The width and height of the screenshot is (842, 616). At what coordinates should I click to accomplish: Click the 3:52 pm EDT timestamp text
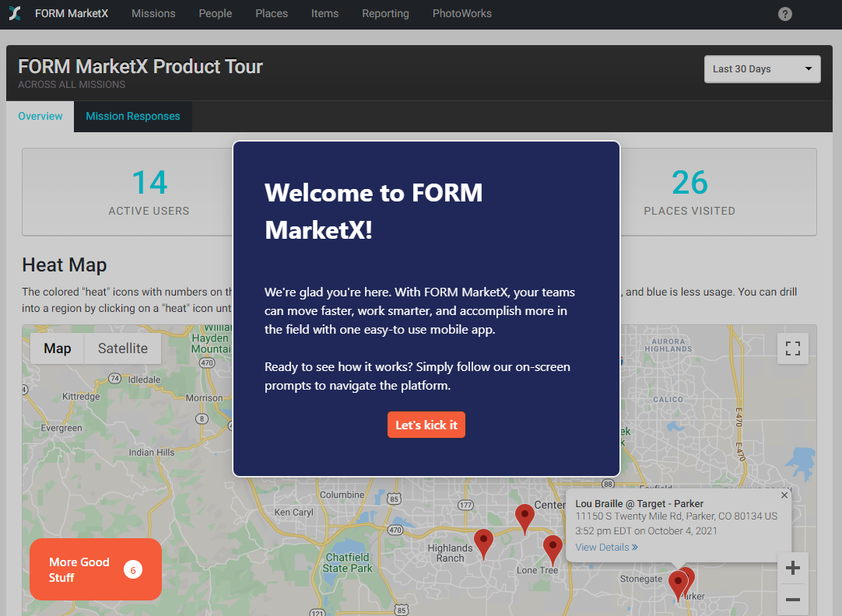[x=646, y=530]
